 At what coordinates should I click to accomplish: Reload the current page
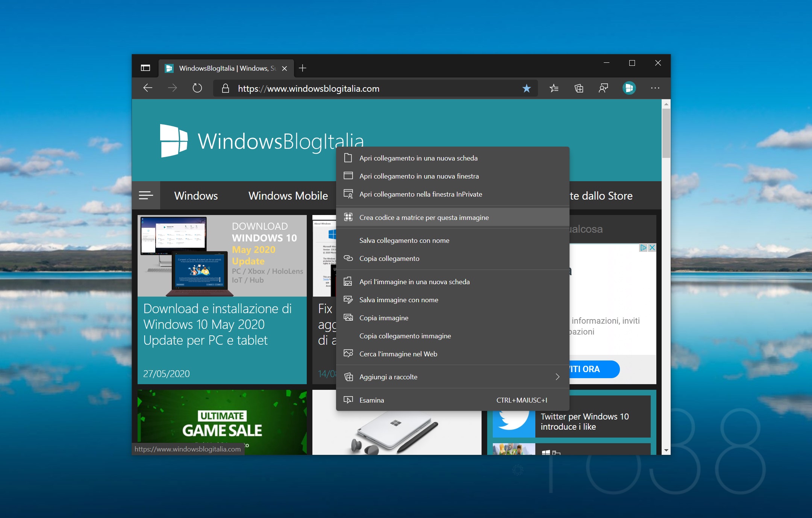[197, 88]
